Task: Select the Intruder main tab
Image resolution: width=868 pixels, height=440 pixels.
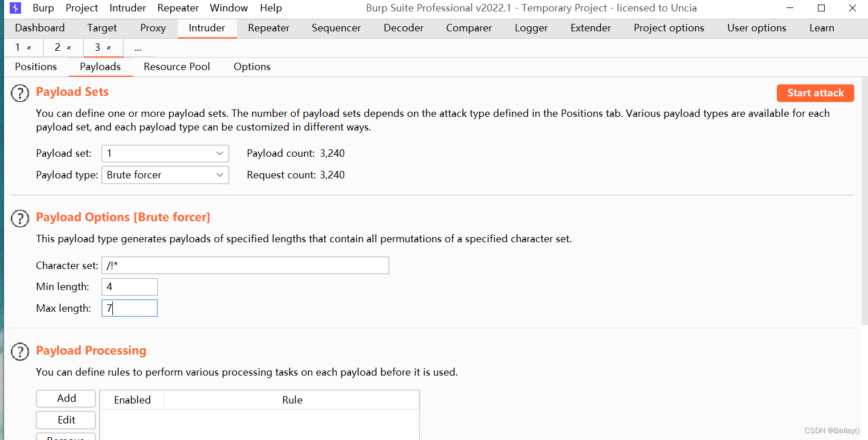Action: click(207, 28)
